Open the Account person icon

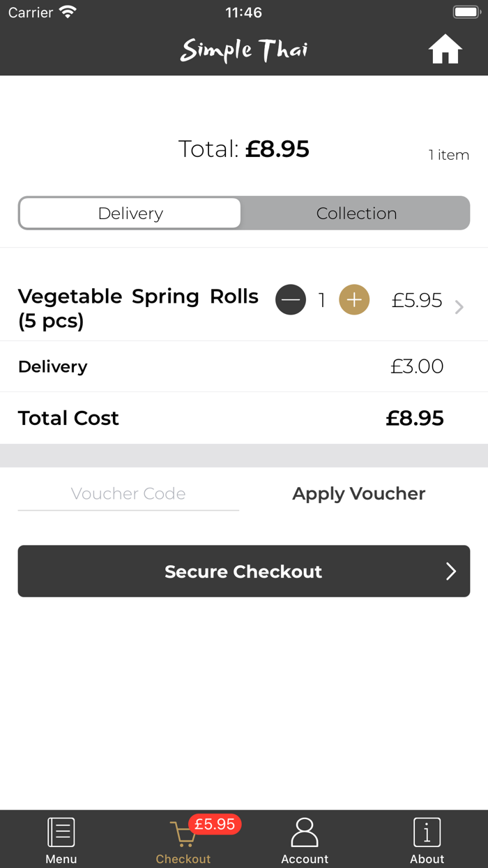tap(305, 830)
